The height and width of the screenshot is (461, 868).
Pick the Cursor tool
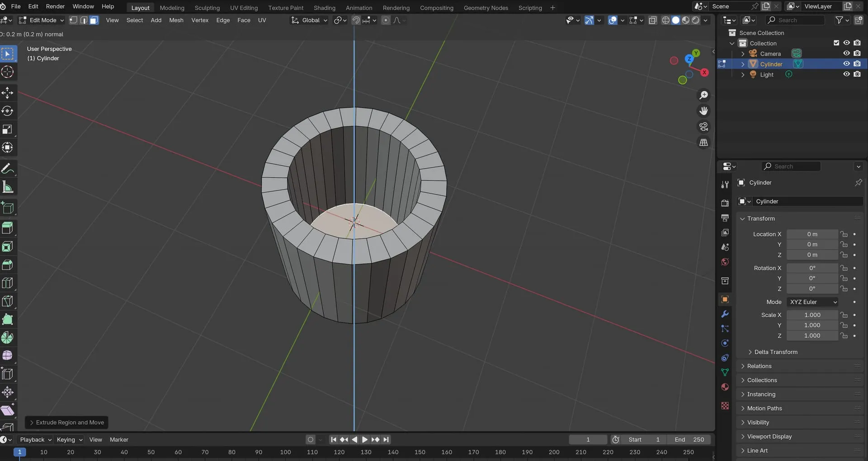click(8, 72)
